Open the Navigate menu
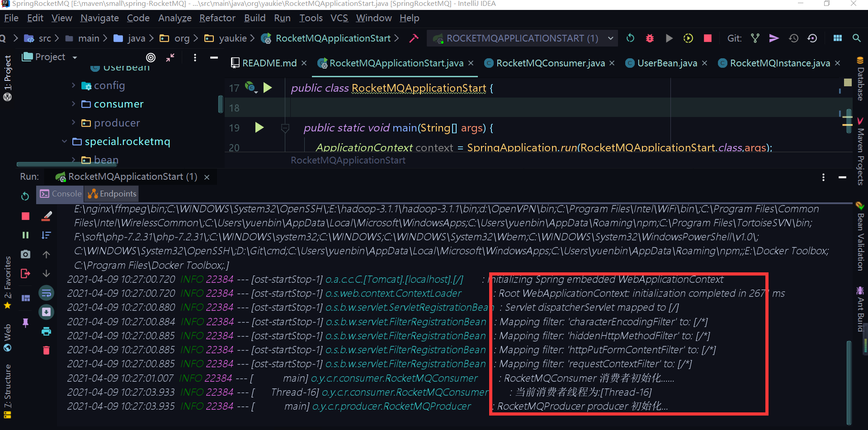The image size is (868, 430). coord(99,18)
